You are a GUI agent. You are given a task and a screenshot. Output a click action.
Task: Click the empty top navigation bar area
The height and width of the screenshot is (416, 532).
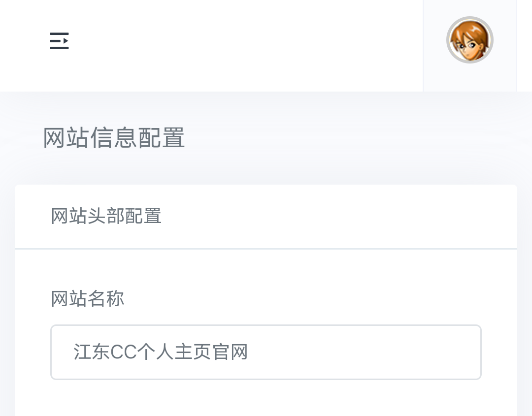pyautogui.click(x=244, y=45)
